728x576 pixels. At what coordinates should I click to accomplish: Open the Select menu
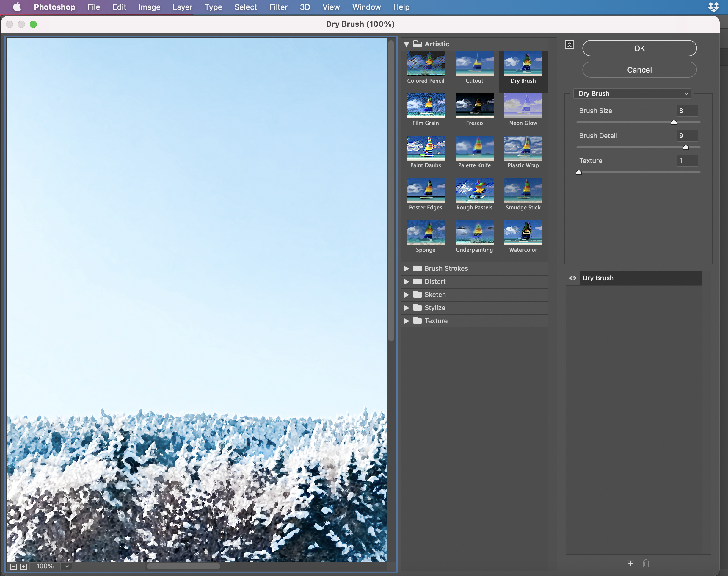245,7
